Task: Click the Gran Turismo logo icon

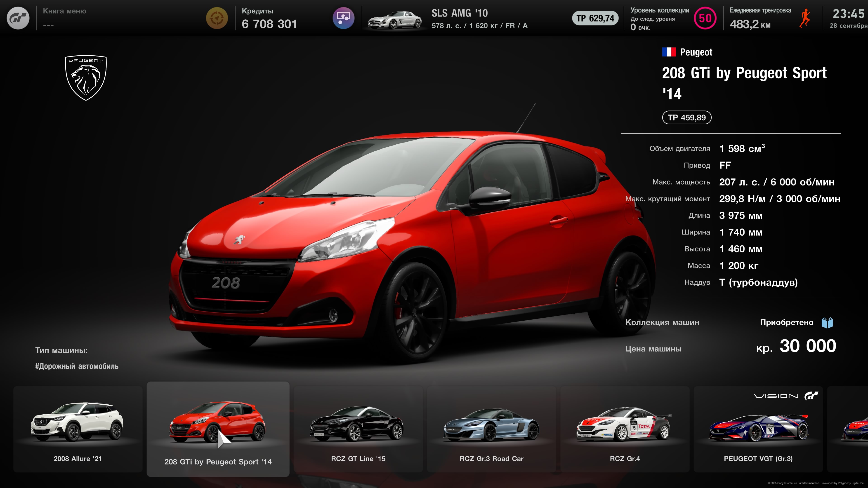Action: coord(18,18)
